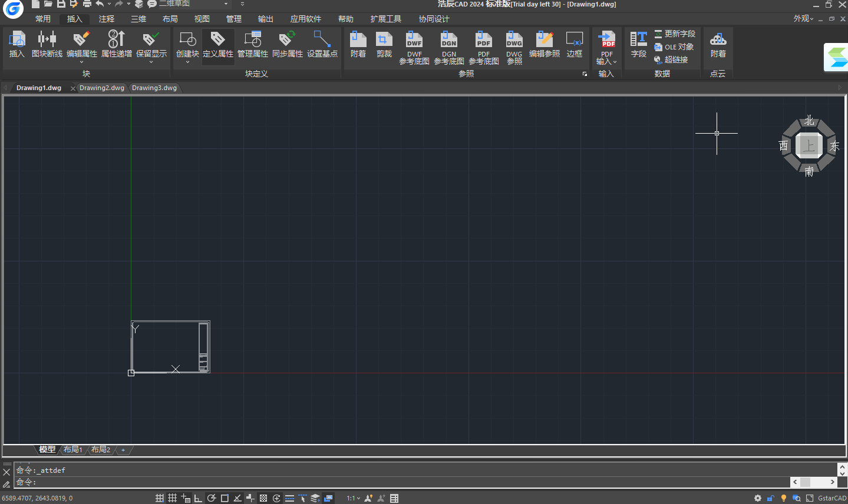Select the 剪裁 reference tool

click(384, 46)
